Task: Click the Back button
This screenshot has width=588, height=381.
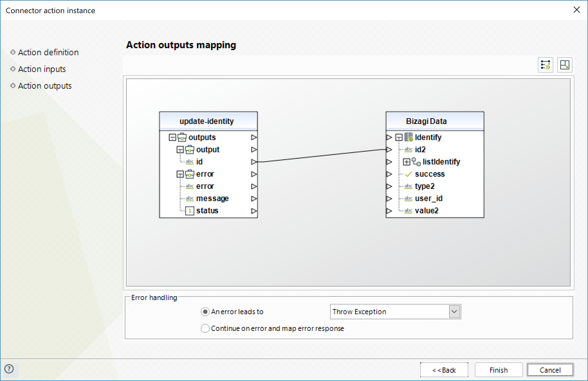Action: coord(444,370)
